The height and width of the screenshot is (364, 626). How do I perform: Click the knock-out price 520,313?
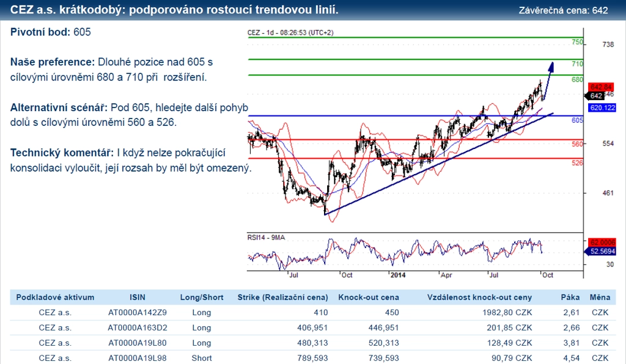pos(384,343)
